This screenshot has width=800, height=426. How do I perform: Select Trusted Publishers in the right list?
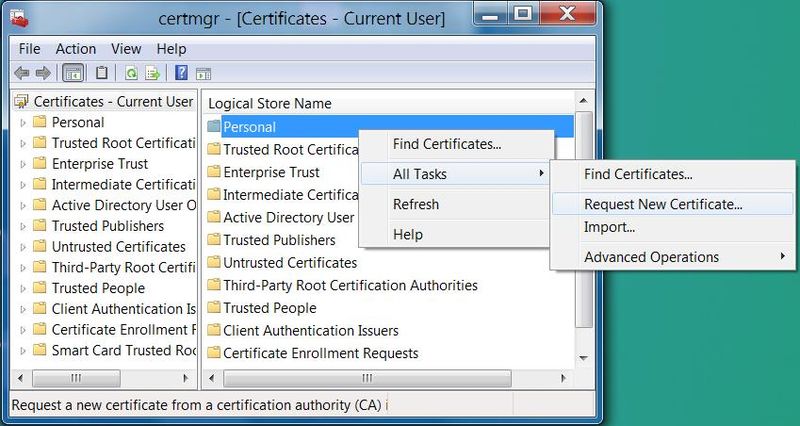[279, 240]
